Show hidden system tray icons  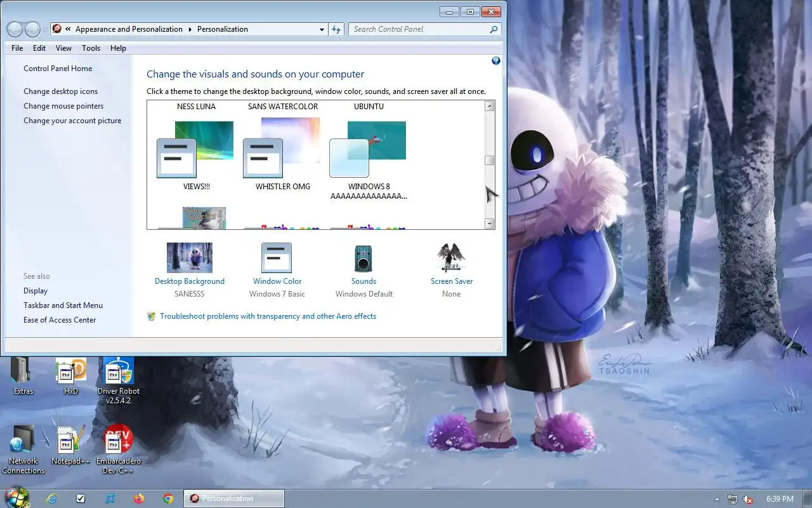717,499
